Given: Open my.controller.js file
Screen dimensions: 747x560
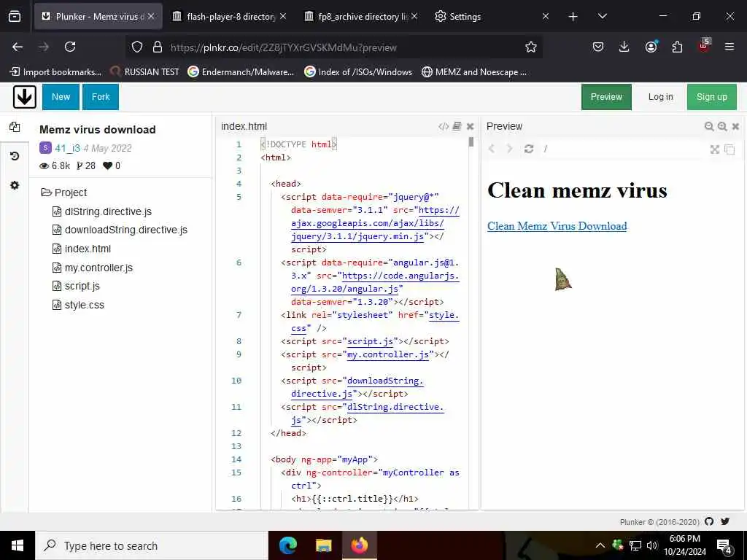Looking at the screenshot, I should (93, 268).
